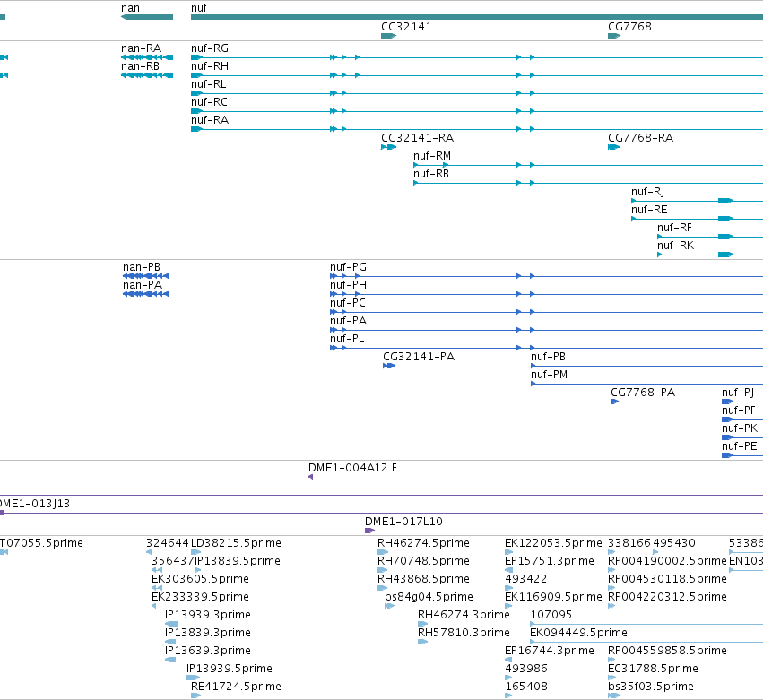Select protein nuf-PK
Screen dimensions: 763x700
click(x=740, y=428)
